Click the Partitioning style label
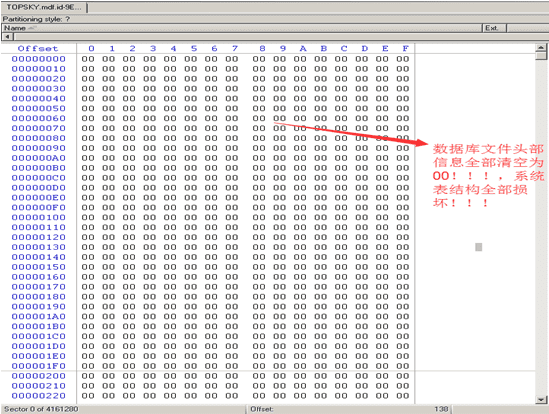549x414 pixels. tap(36, 19)
